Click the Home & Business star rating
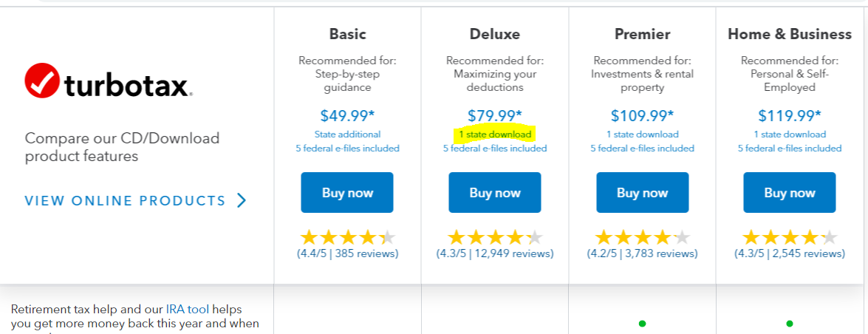This screenshot has width=868, height=334. [790, 238]
